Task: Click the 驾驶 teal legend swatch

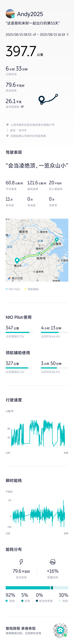Action: click(x=7, y=601)
